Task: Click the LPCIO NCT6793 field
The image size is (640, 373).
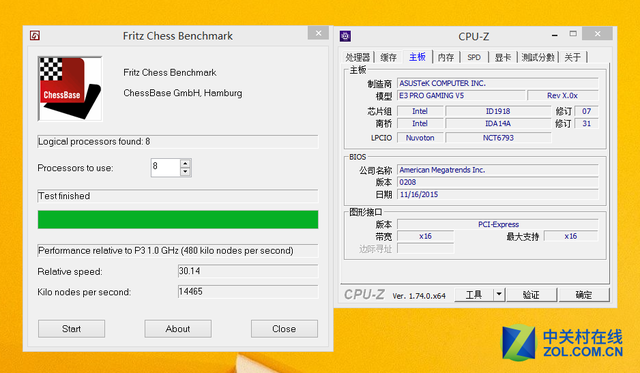Action: 498,138
